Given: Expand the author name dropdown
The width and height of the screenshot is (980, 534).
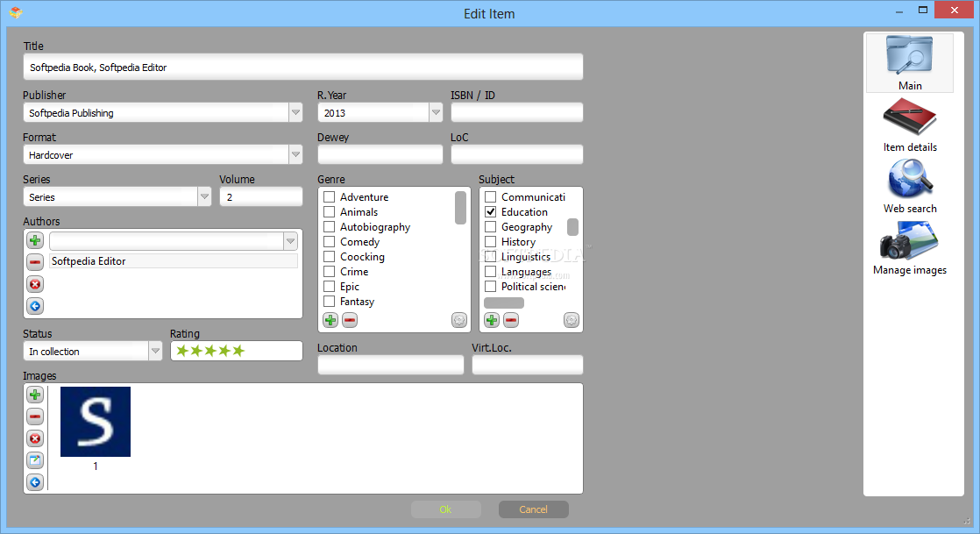Looking at the screenshot, I should click(x=291, y=241).
